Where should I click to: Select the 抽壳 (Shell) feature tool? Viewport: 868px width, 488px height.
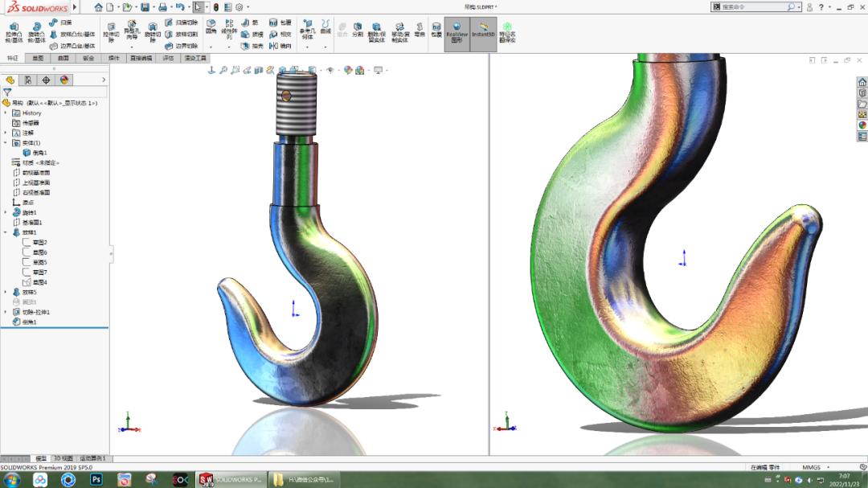(x=245, y=45)
